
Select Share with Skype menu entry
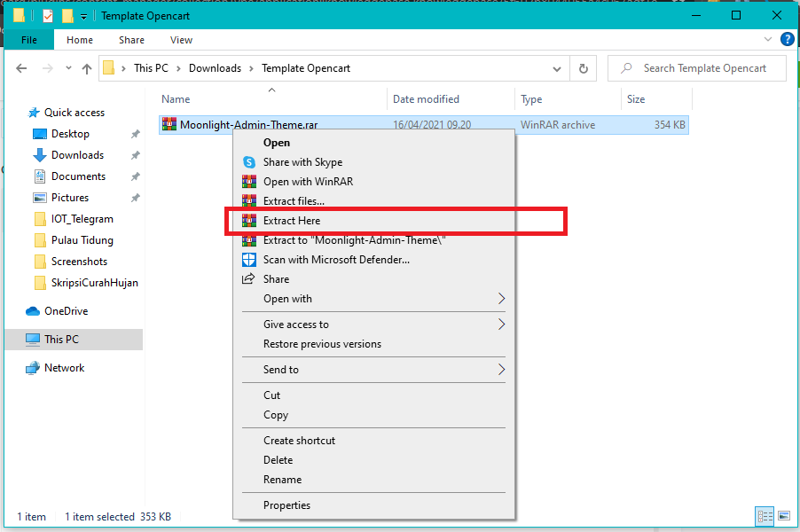tap(302, 162)
